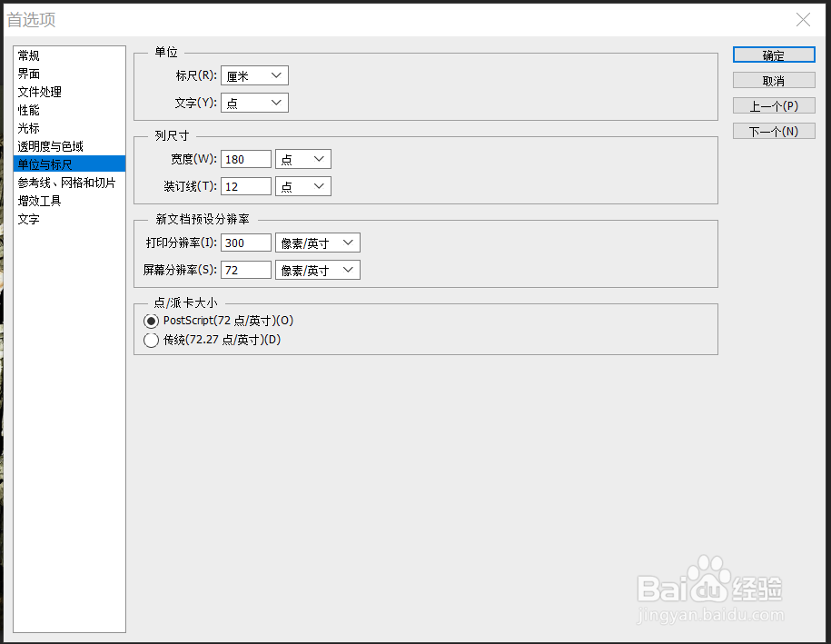
Task: Click the 打印分辨率 field showing 300
Action: point(246,243)
